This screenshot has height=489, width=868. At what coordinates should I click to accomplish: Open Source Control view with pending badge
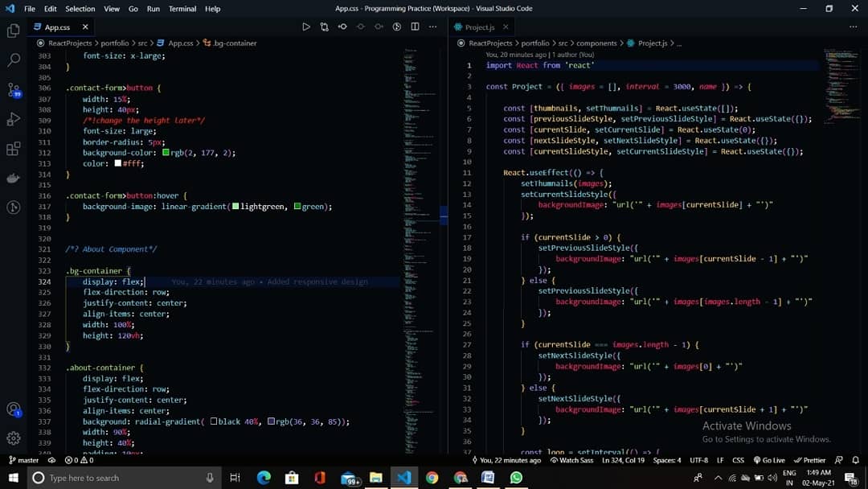pyautogui.click(x=14, y=90)
